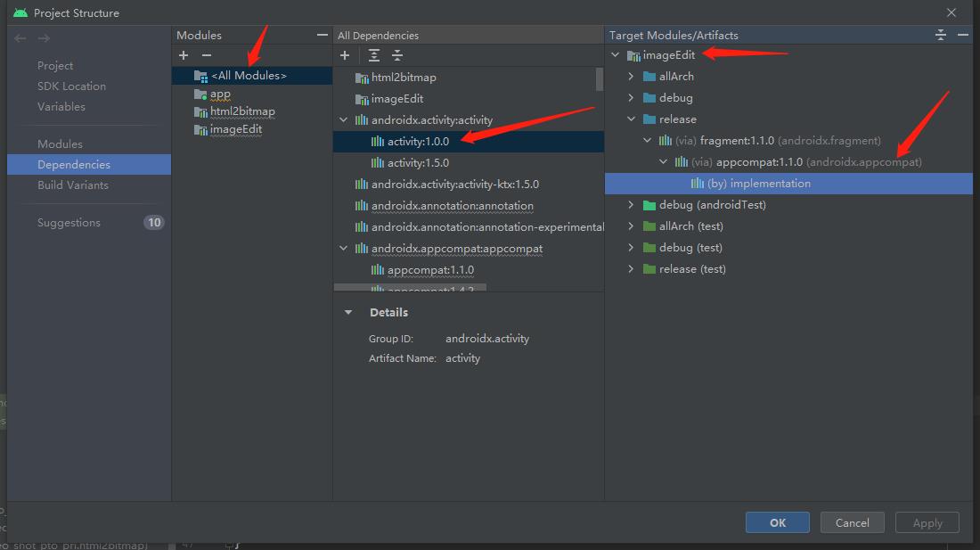
Task: Select the Dependencies page
Action: (89, 164)
